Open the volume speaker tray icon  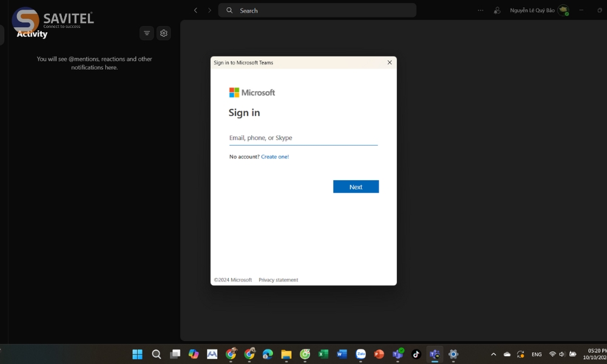pos(562,354)
